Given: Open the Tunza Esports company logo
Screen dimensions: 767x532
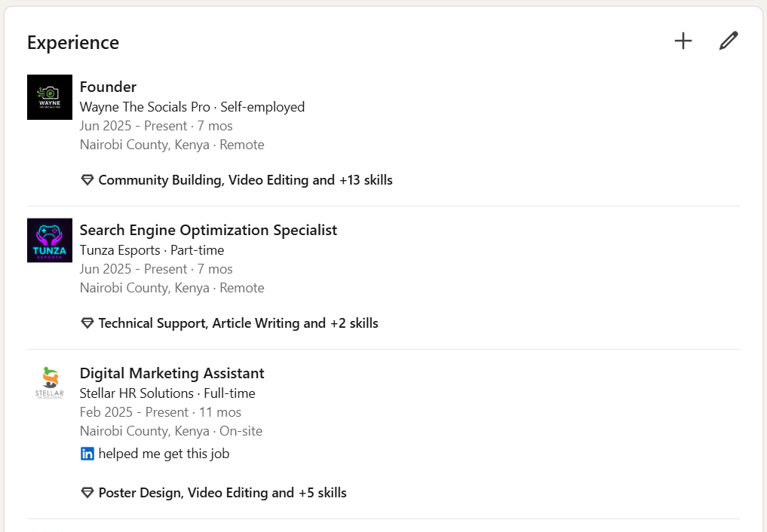Looking at the screenshot, I should (x=50, y=240).
